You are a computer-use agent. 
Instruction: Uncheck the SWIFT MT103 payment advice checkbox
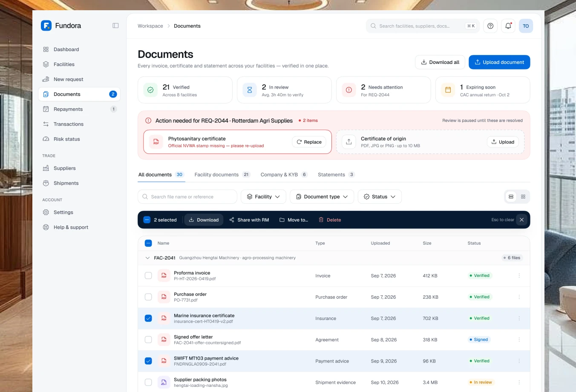(x=148, y=361)
